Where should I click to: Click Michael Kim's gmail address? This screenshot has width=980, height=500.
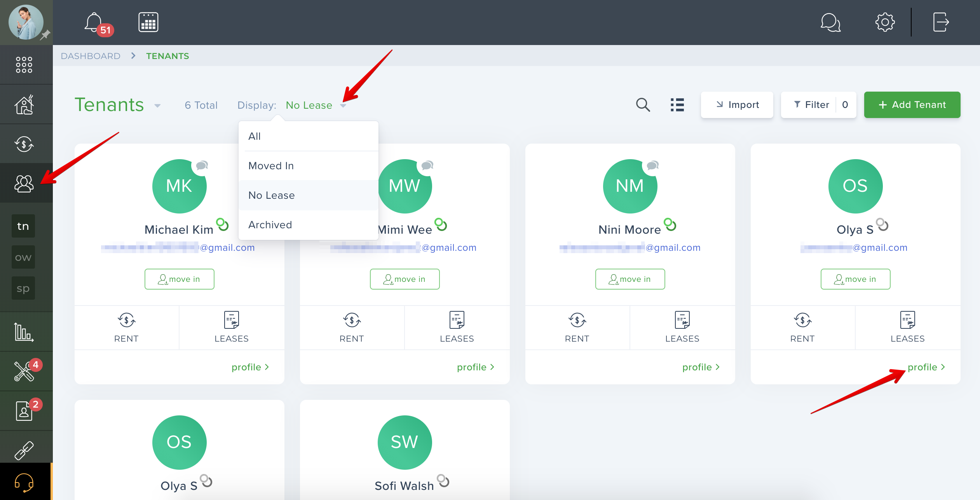pos(178,248)
